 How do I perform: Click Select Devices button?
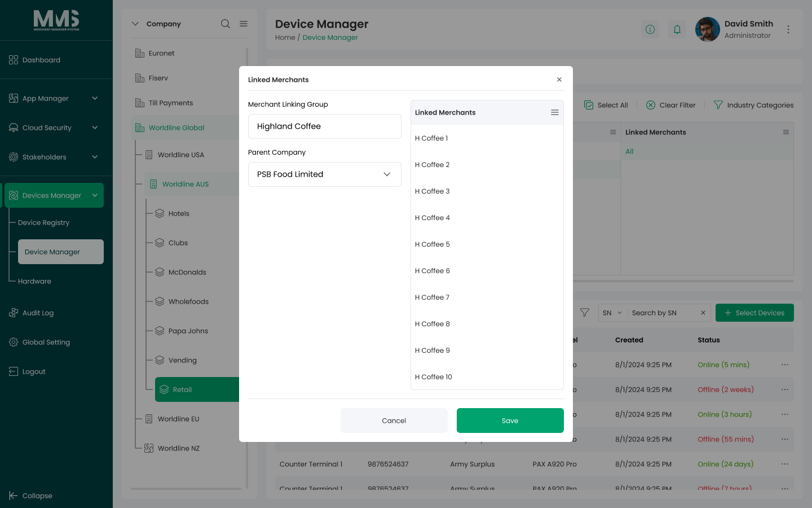point(754,313)
